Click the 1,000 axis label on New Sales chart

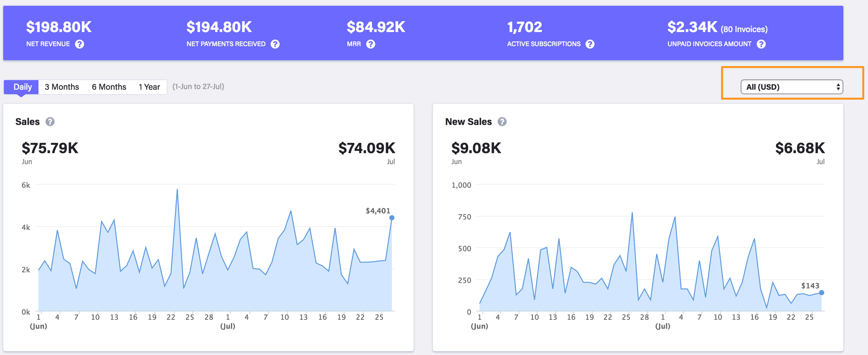461,185
